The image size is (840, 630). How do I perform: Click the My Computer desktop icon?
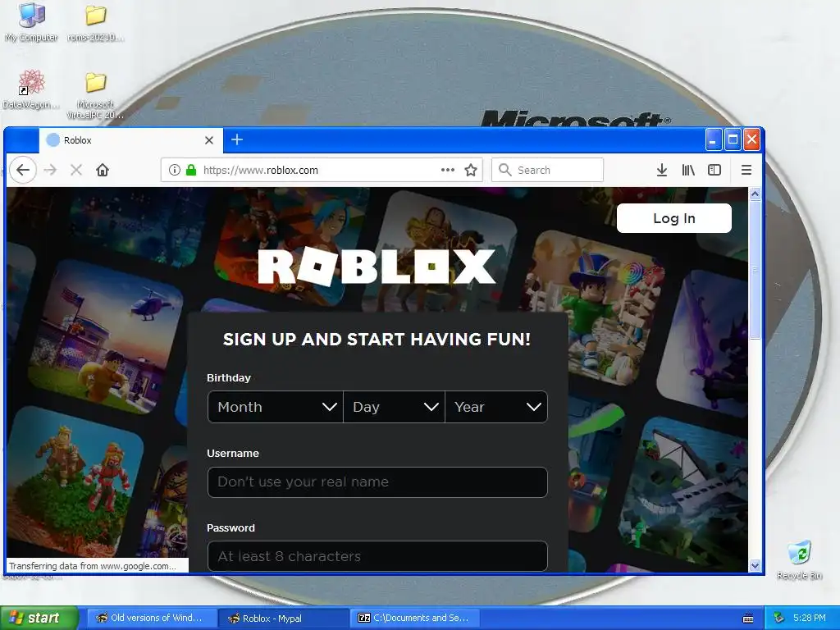pyautogui.click(x=32, y=22)
